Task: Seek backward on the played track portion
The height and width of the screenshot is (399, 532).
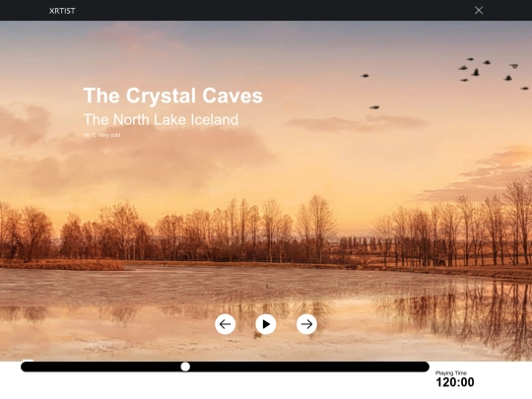Action: (100, 366)
